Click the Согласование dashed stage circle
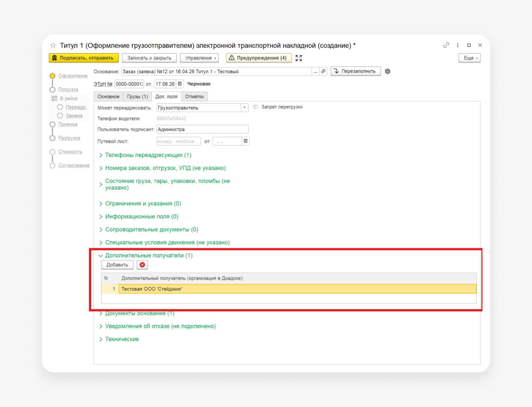 click(53, 166)
